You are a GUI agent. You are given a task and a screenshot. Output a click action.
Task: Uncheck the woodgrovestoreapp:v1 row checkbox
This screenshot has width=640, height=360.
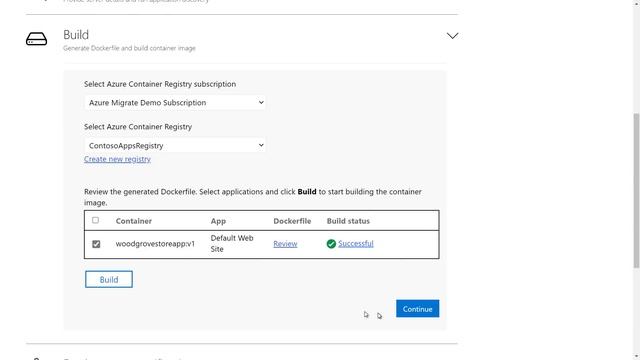96,244
